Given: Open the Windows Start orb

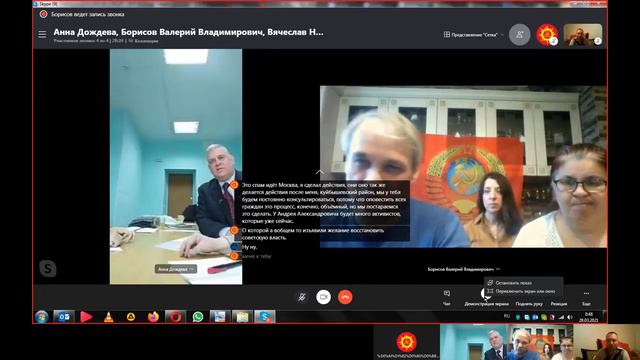Looking at the screenshot, I should coord(42,317).
